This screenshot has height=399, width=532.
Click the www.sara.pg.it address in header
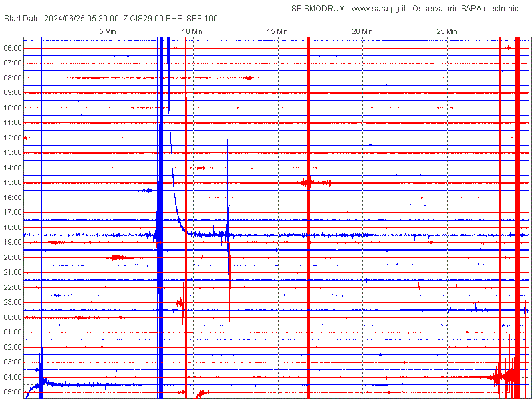(x=379, y=9)
